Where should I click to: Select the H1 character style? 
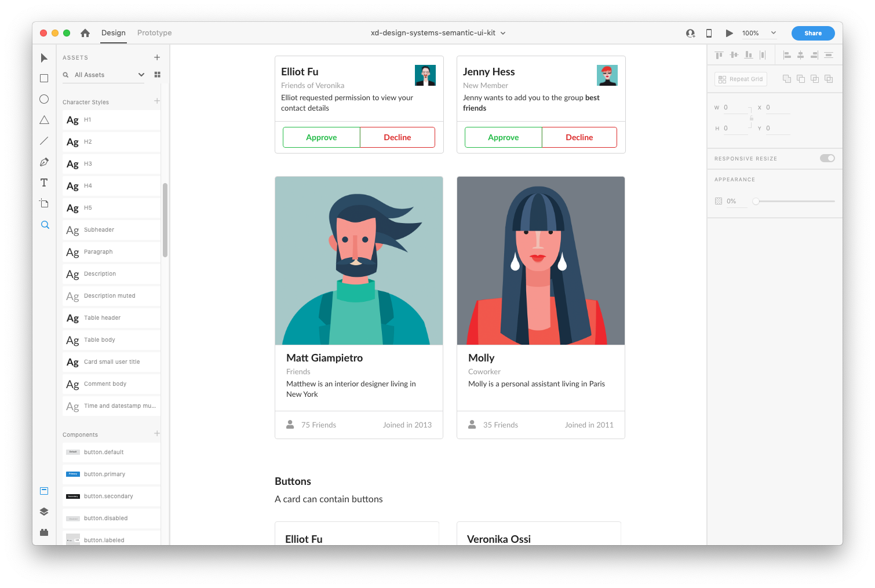click(x=111, y=120)
